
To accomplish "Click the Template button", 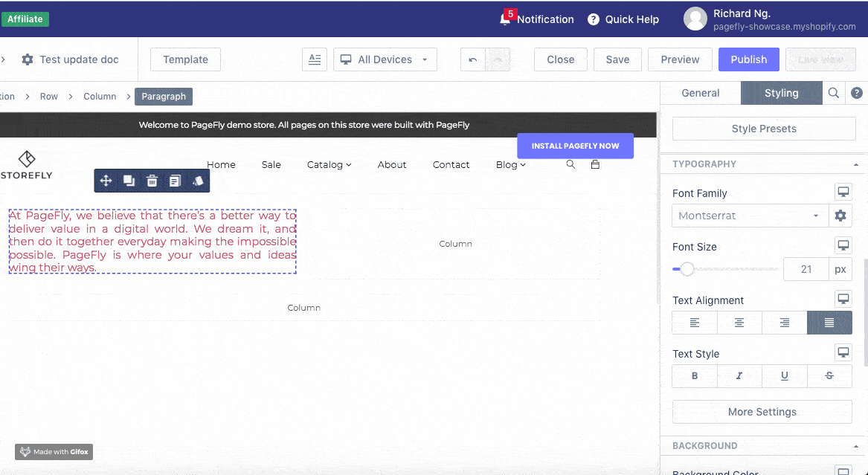I will pos(185,59).
